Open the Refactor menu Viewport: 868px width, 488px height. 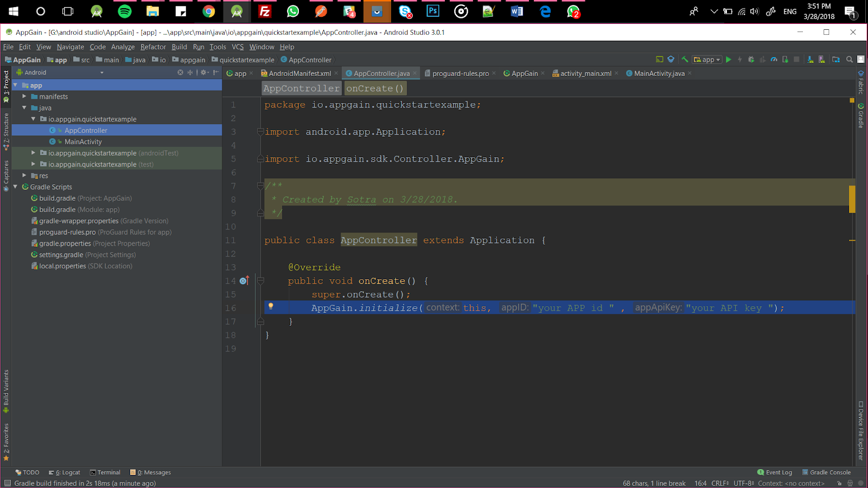tap(153, 47)
